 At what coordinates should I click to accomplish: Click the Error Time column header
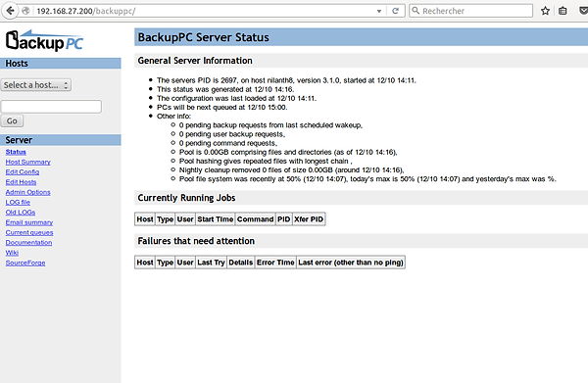(x=275, y=263)
